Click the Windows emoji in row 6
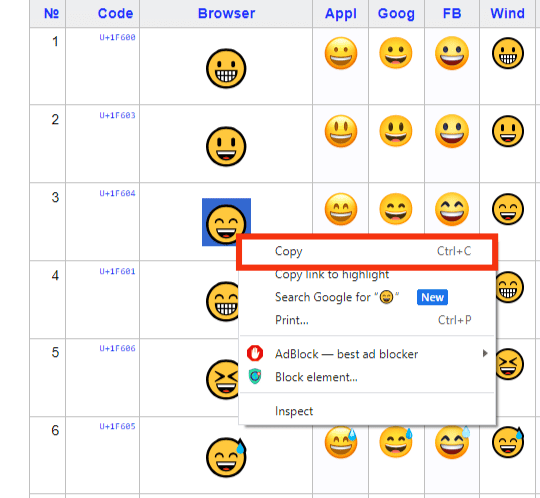 click(508, 442)
